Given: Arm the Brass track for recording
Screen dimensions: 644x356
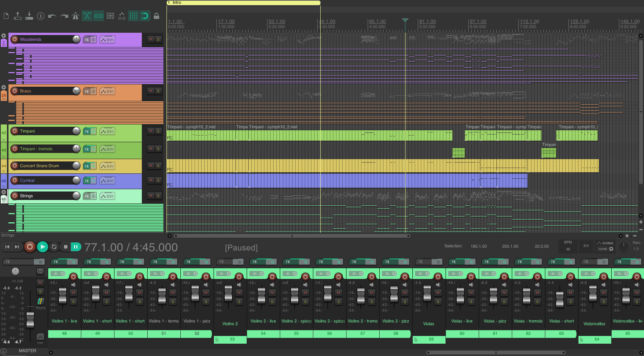Looking at the screenshot, I should (15, 91).
